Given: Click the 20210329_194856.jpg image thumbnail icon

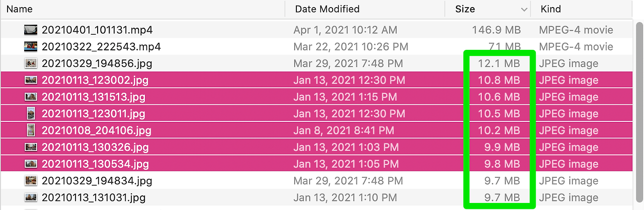Looking at the screenshot, I should [x=31, y=63].
